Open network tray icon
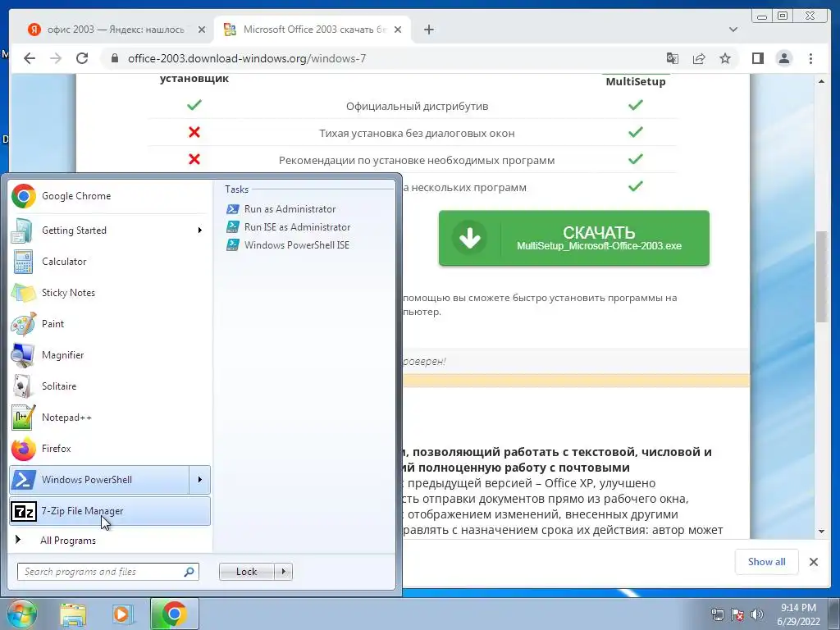Image resolution: width=840 pixels, height=630 pixels. [717, 615]
